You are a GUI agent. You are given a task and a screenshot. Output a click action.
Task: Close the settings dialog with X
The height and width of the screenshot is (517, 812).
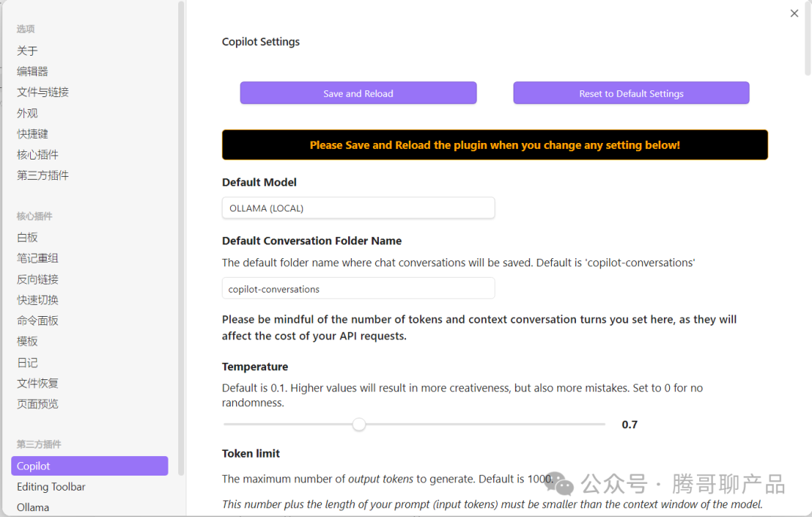[794, 14]
